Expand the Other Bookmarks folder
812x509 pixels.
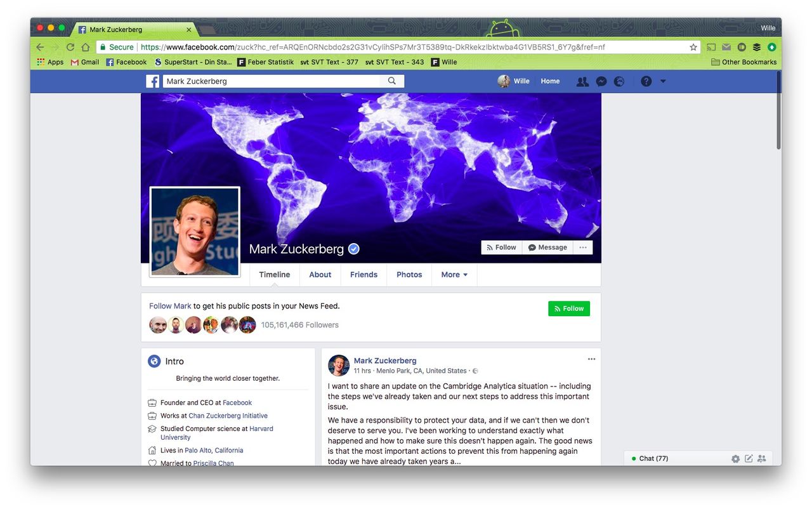coord(743,62)
